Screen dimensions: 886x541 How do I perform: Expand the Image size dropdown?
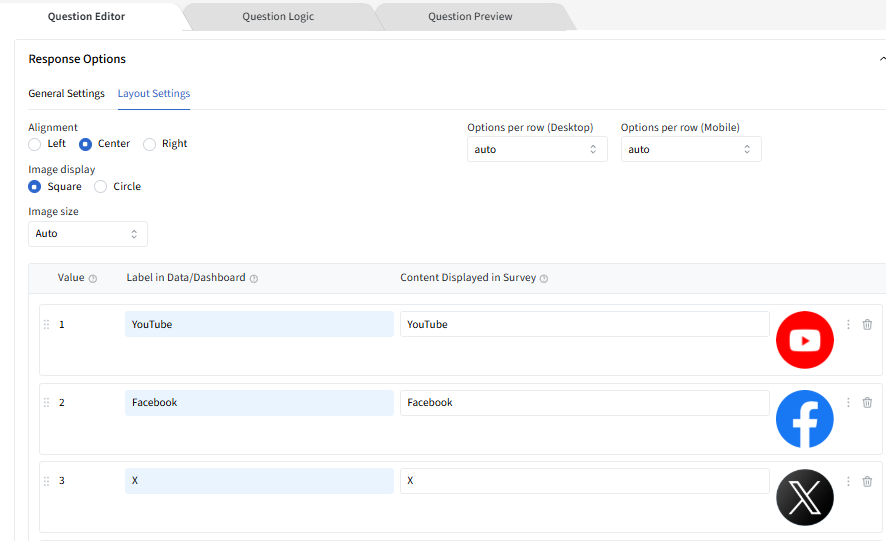click(x=87, y=234)
